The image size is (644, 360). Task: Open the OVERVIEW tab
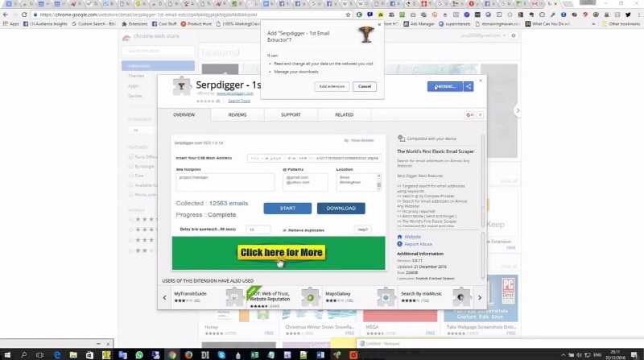(x=184, y=114)
